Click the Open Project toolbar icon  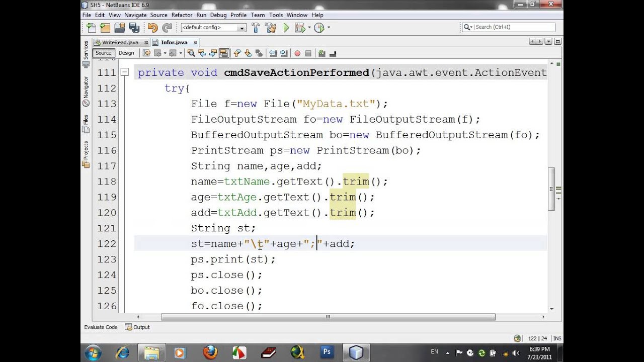(119, 28)
